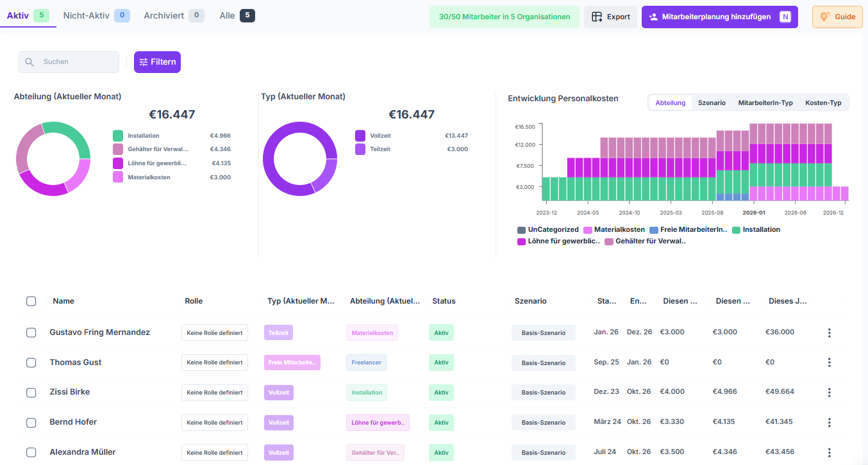Open Keine Rolle definiert field for Bernd Hofer
868x465 pixels.
click(214, 423)
